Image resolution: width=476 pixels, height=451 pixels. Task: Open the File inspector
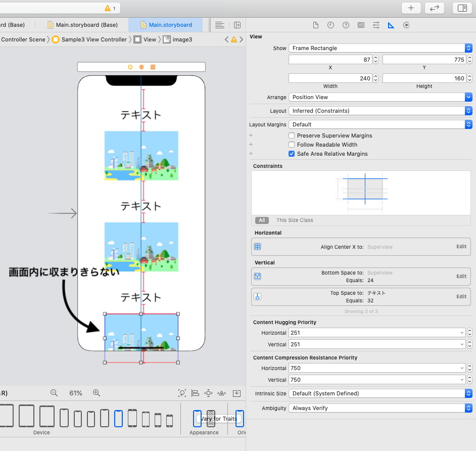pos(316,25)
